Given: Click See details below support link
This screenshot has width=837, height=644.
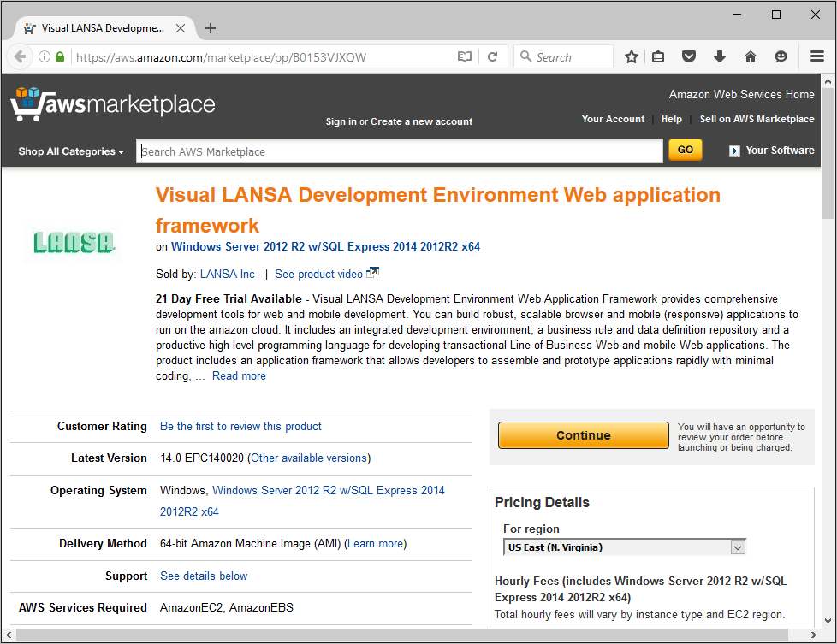Looking at the screenshot, I should [204, 576].
